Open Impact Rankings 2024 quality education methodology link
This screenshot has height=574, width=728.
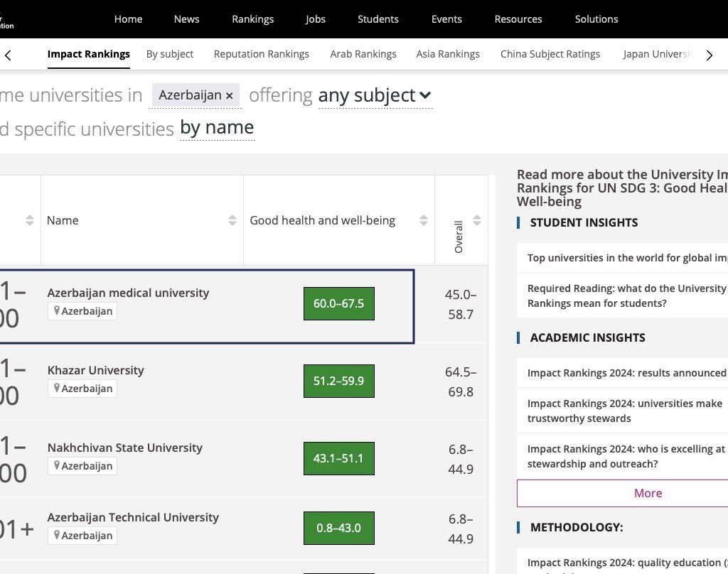627,563
